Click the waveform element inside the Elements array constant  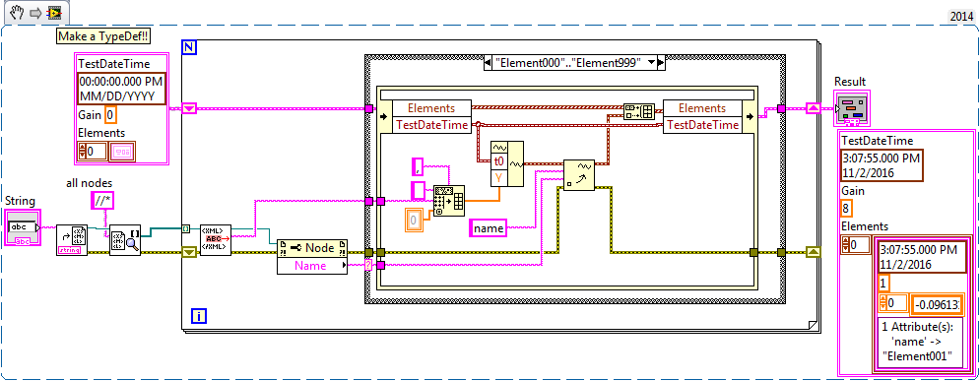pyautogui.click(x=122, y=151)
